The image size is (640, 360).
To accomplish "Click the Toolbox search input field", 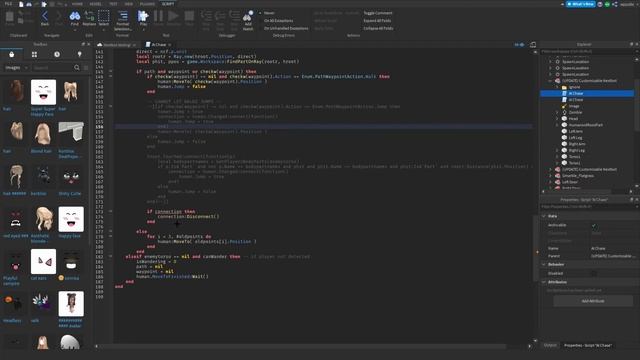I will click(x=52, y=67).
